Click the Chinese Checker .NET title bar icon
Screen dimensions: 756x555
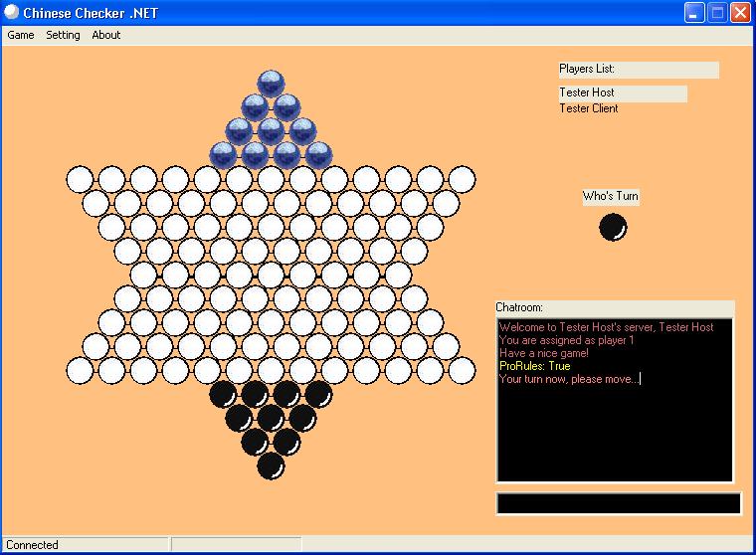click(x=12, y=12)
